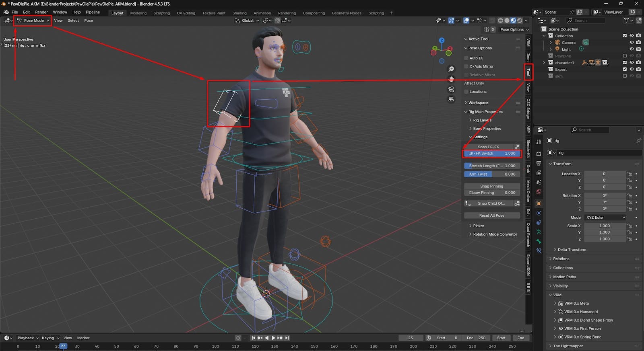Expand the Rig Layers section
The height and width of the screenshot is (351, 644).
tap(482, 120)
